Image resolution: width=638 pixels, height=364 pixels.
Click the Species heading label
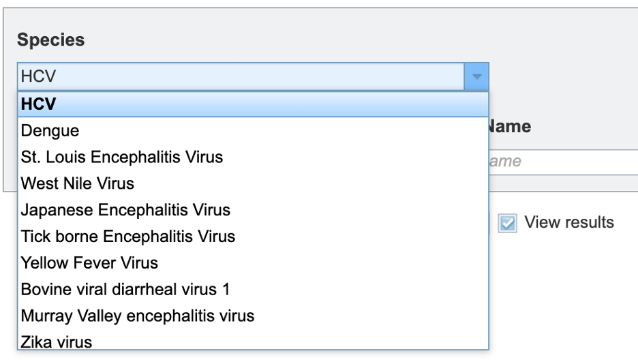coord(51,40)
